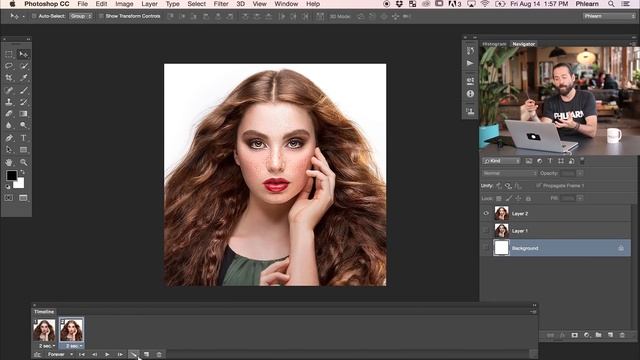This screenshot has width=640, height=360.
Task: Select the Move tool in toolbox
Action: pyautogui.click(x=23, y=54)
